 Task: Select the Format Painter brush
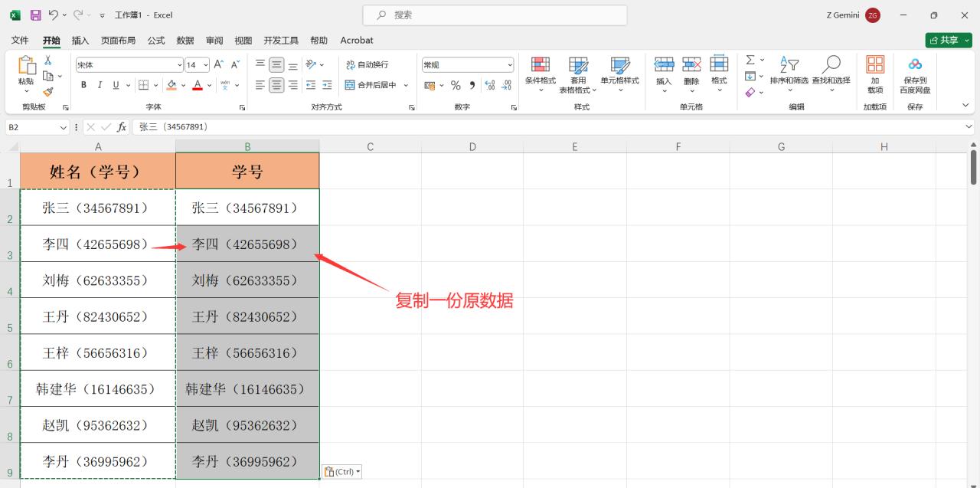[x=47, y=91]
